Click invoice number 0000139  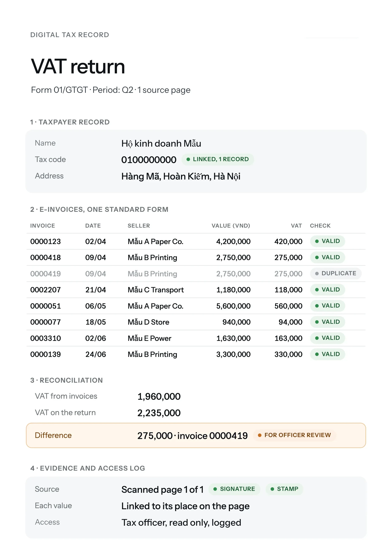[x=45, y=354]
